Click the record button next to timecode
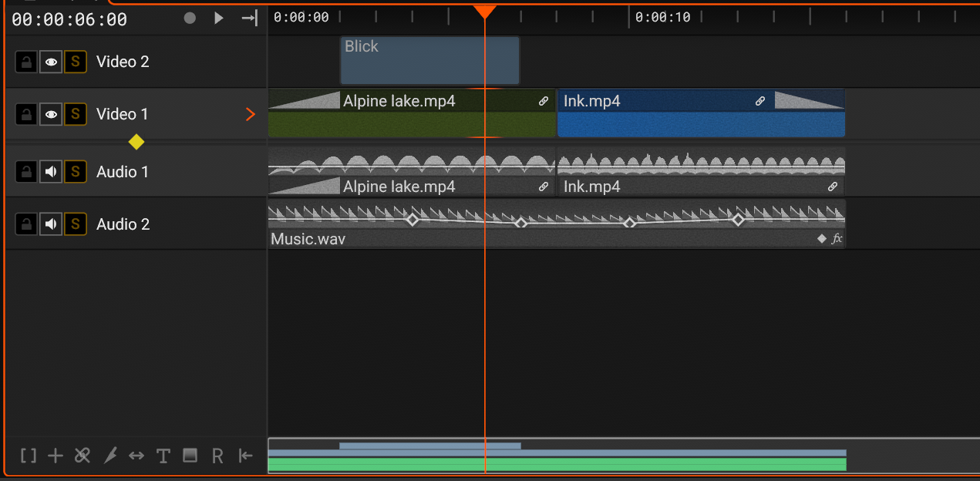This screenshot has height=481, width=980. pyautogui.click(x=190, y=18)
